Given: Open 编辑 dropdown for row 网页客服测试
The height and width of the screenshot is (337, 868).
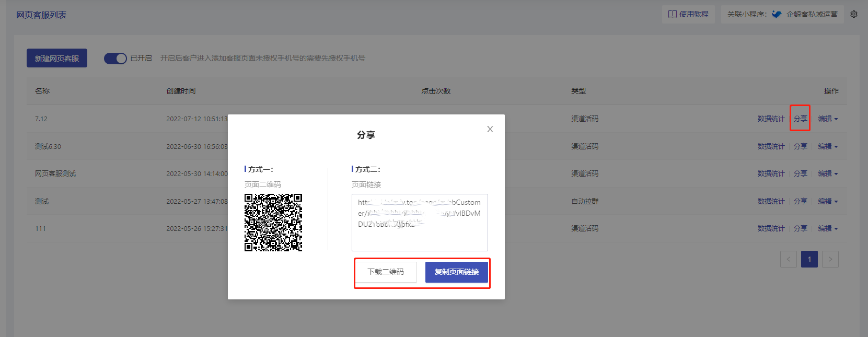Looking at the screenshot, I should (828, 173).
